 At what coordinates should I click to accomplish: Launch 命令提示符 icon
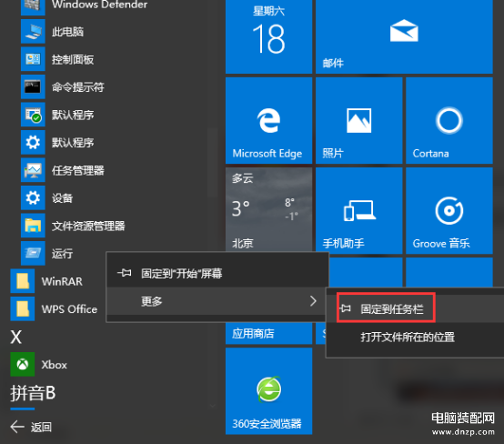point(33,86)
